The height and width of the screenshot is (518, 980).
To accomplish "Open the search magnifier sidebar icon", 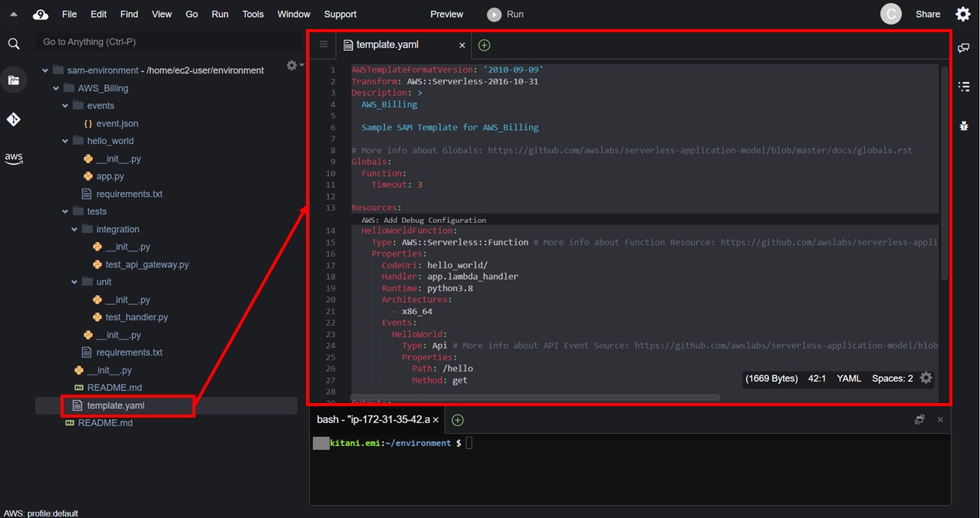I will click(x=14, y=44).
